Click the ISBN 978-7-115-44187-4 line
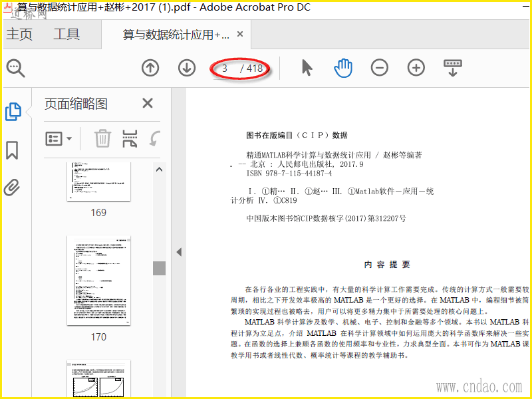Viewport: 532px width, 399px height. 289,174
